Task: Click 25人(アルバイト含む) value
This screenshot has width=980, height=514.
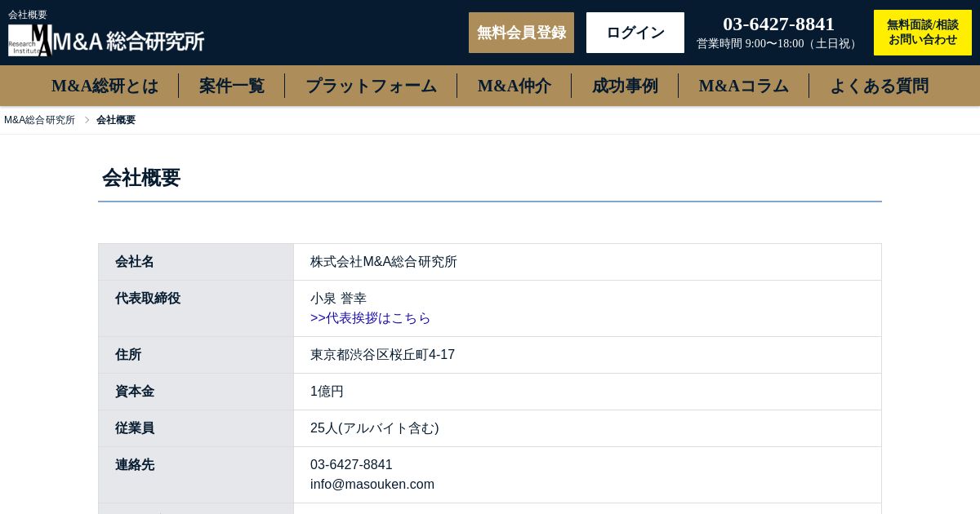Action: (x=375, y=428)
